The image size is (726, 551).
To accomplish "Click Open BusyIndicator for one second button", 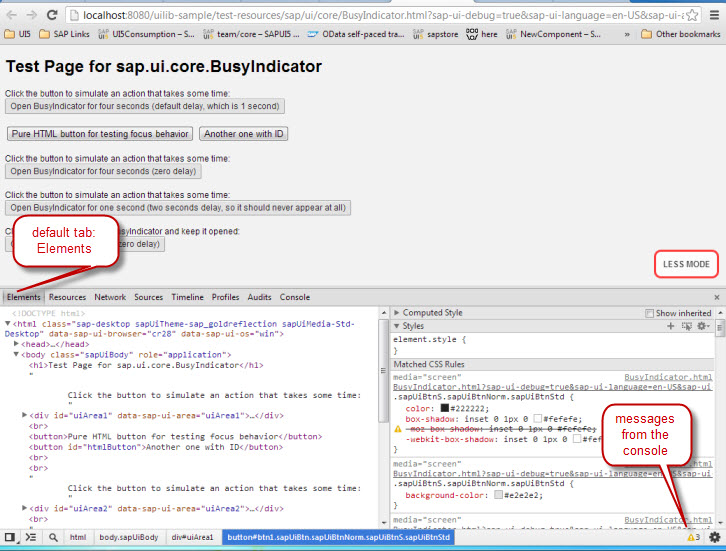I will coord(178,208).
